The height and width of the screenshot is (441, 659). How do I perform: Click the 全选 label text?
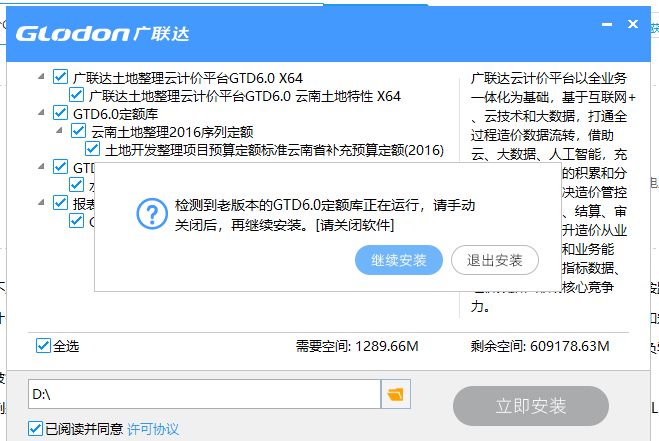click(x=66, y=346)
